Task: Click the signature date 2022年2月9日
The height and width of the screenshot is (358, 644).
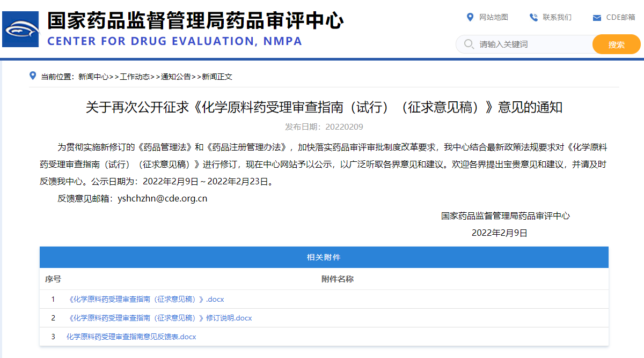Action: (x=500, y=233)
